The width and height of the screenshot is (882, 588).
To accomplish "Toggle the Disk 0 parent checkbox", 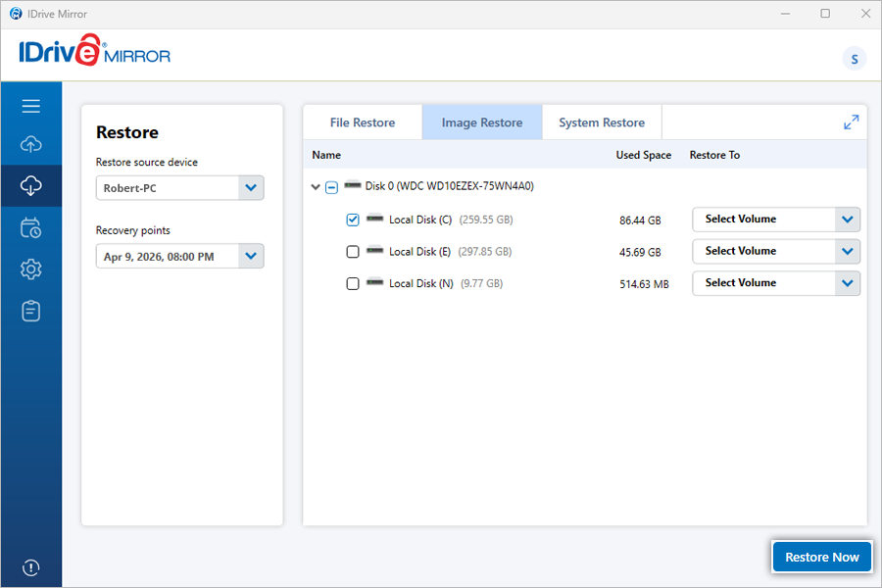I will coord(331,187).
